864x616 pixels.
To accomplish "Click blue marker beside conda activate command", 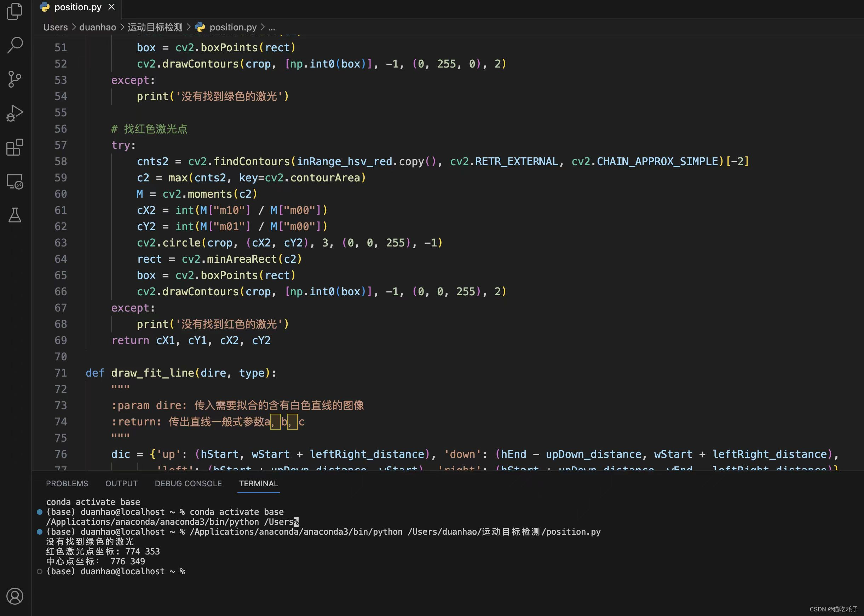I will (x=40, y=512).
